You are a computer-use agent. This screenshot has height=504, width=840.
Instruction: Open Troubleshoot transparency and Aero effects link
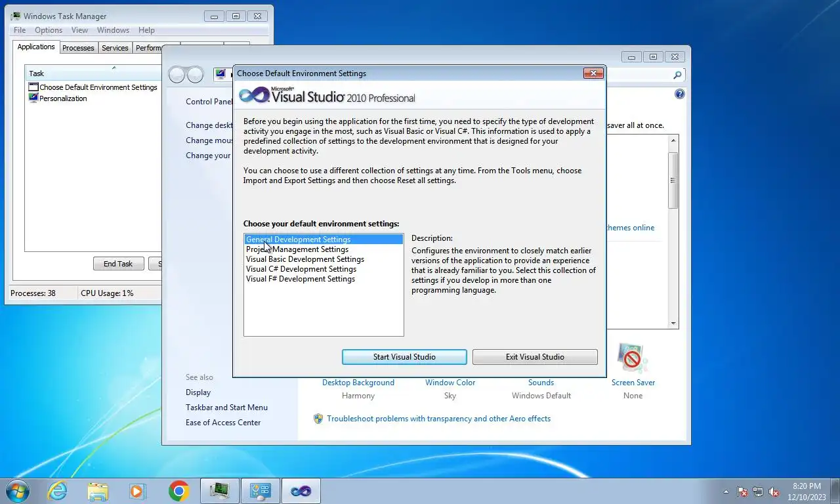[438, 419]
